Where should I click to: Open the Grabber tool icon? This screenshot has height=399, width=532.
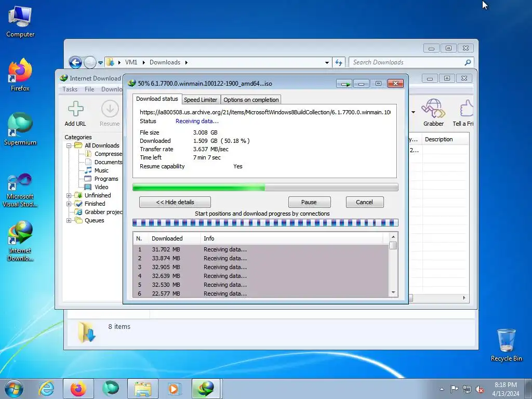click(x=433, y=109)
